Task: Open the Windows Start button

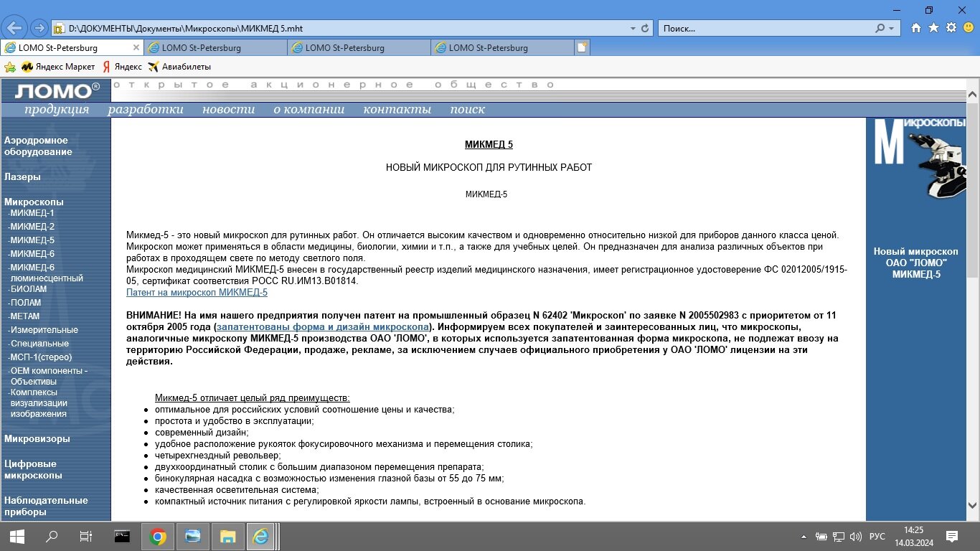Action: click(17, 536)
